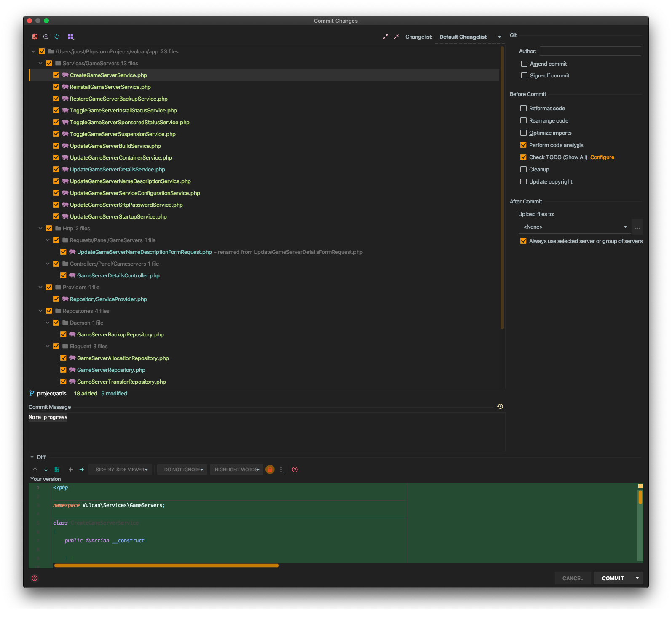
Task: Open the Configure link for TODO check
Action: coord(602,157)
